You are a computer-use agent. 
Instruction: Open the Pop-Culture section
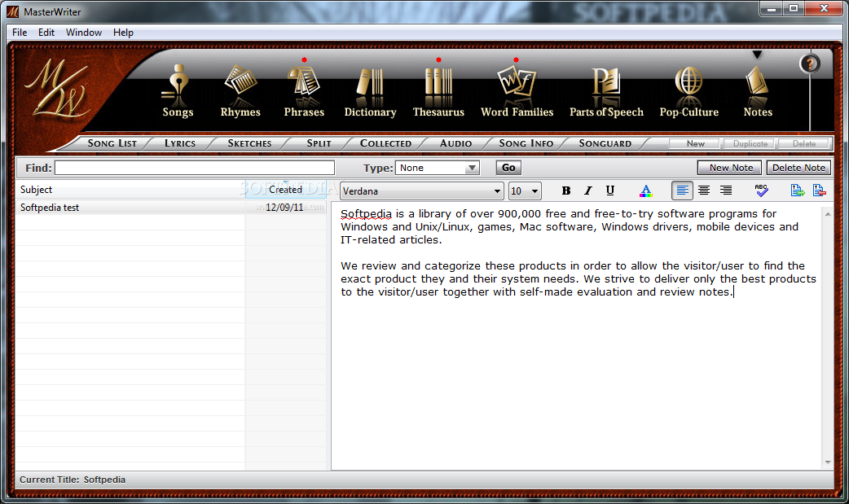(688, 91)
